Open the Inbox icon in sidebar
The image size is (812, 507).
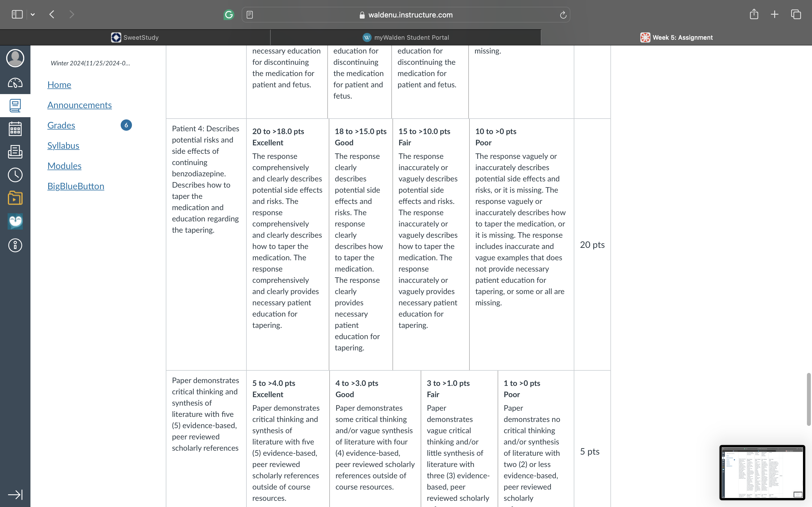coord(15,152)
